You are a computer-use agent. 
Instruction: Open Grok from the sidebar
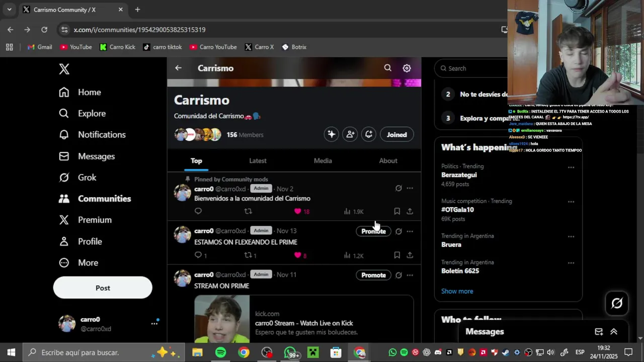(x=77, y=177)
